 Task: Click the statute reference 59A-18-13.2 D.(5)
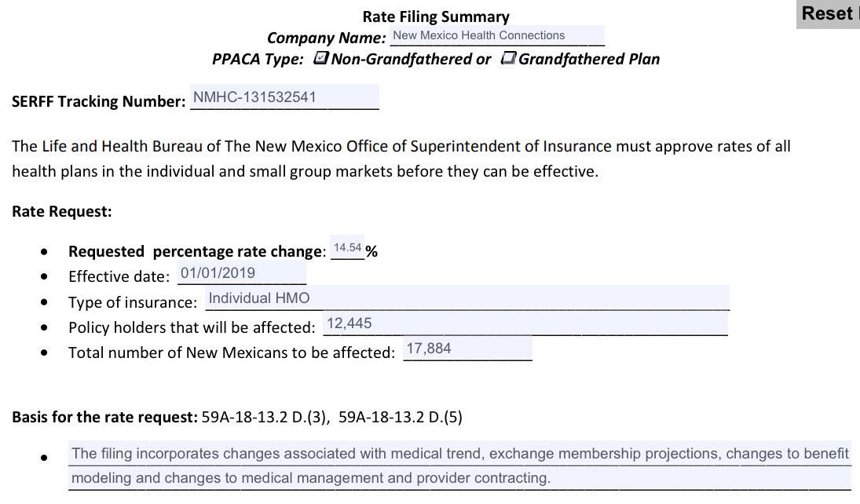tap(400, 417)
